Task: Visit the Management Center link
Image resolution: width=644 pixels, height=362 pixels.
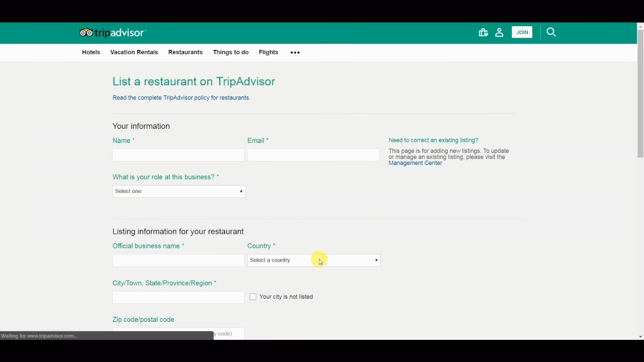Action: (415, 163)
